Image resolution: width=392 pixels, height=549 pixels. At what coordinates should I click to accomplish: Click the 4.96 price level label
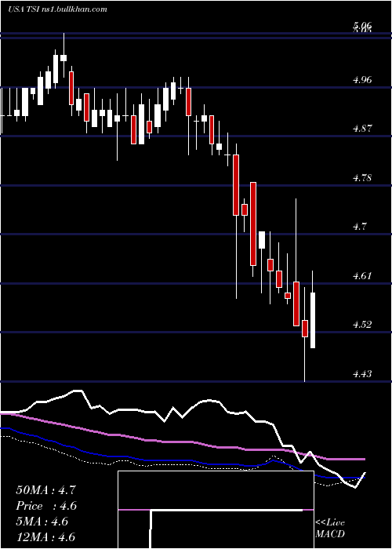362,79
